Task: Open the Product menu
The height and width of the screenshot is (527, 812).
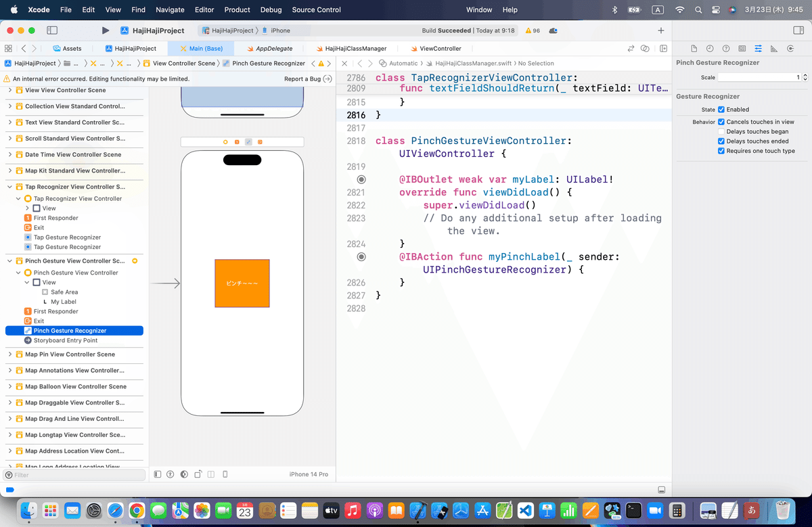Action: (x=237, y=9)
